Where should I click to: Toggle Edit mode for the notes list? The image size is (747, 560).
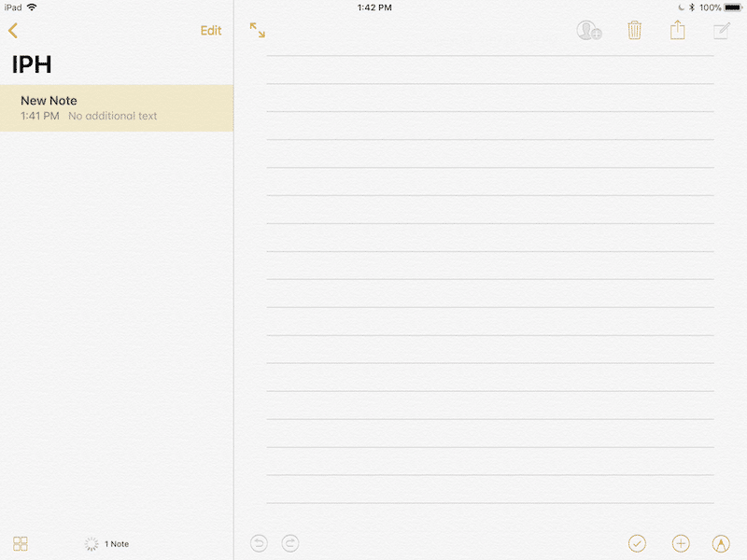(210, 31)
